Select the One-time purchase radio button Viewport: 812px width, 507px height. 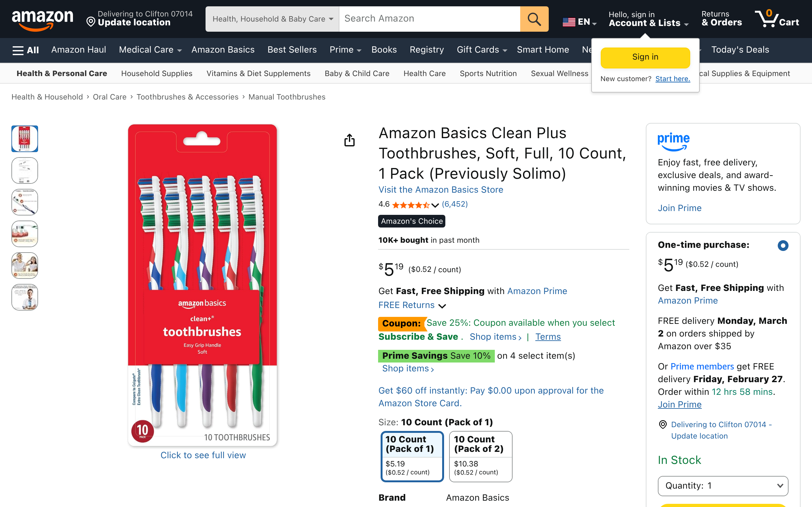click(x=783, y=246)
